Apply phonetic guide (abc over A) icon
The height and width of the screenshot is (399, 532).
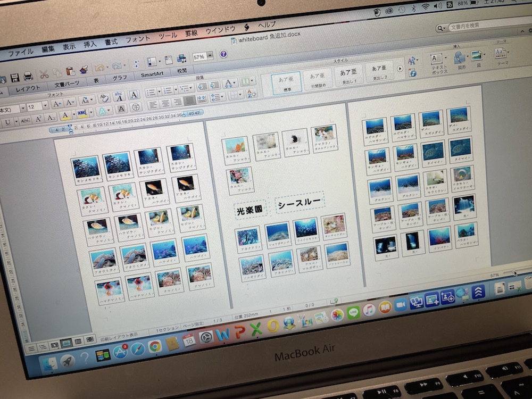[x=119, y=96]
